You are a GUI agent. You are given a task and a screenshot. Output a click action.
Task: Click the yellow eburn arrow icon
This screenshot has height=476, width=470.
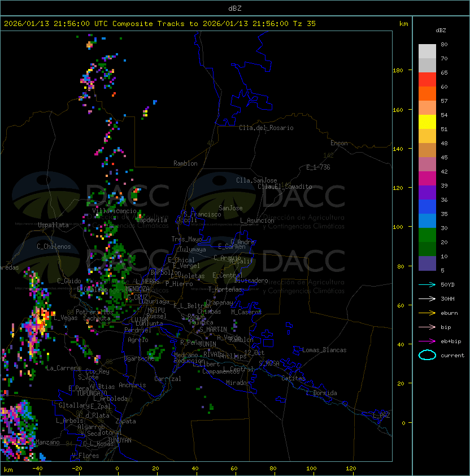coord(427,313)
